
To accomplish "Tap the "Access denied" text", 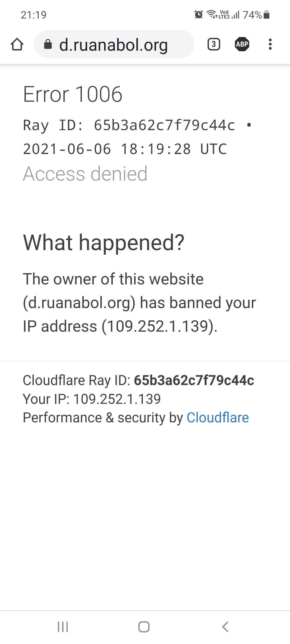I will pyautogui.click(x=85, y=174).
